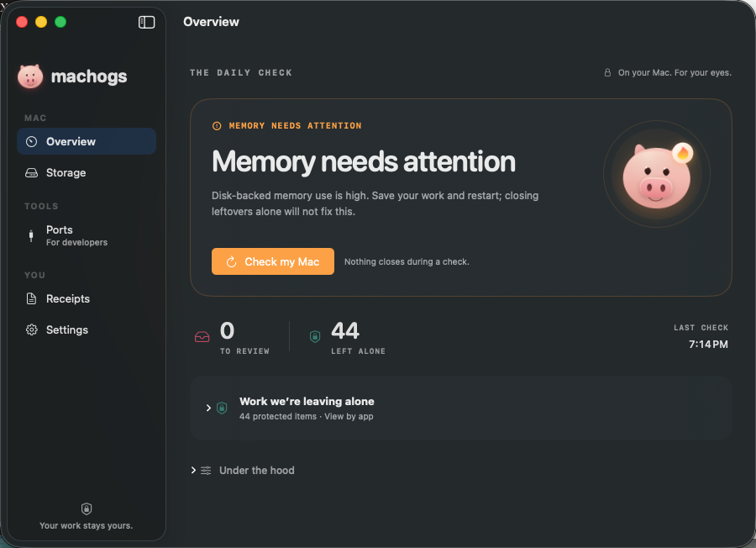Click the Ports plug icon
Screen dimensions: 756x548
tap(31, 235)
